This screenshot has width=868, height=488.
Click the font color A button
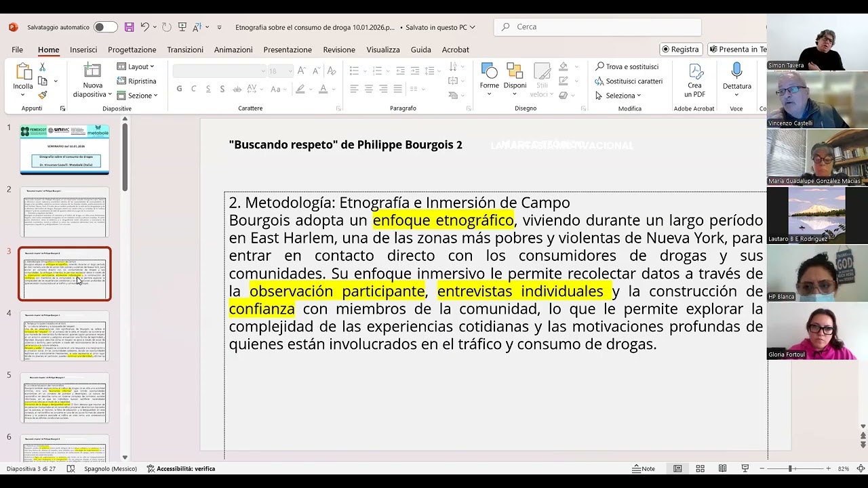(323, 89)
